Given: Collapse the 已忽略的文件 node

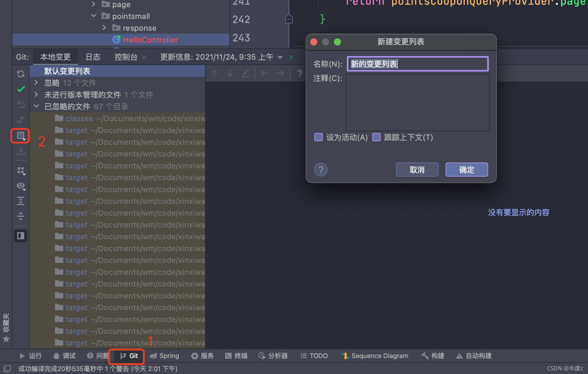Looking at the screenshot, I should [x=36, y=106].
